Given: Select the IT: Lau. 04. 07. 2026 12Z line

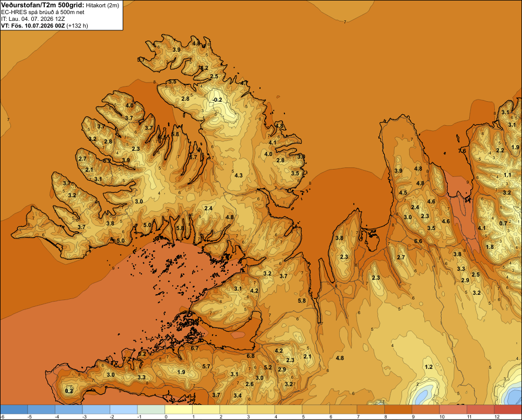Looking at the screenshot, I should pyautogui.click(x=33, y=19).
